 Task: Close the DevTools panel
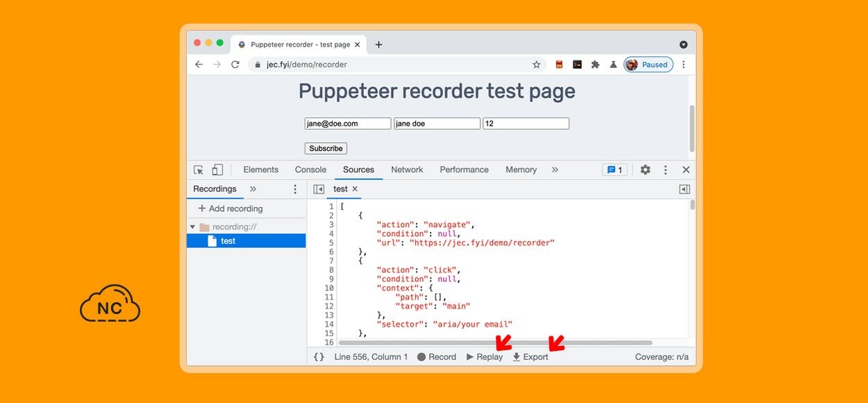686,170
